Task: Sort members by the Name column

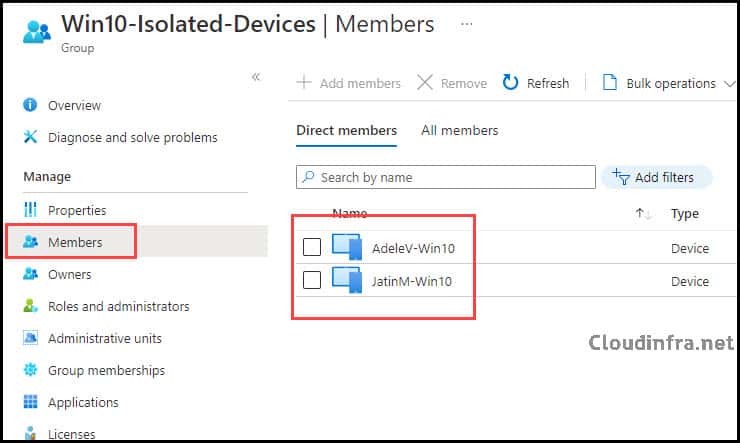Action: [350, 213]
